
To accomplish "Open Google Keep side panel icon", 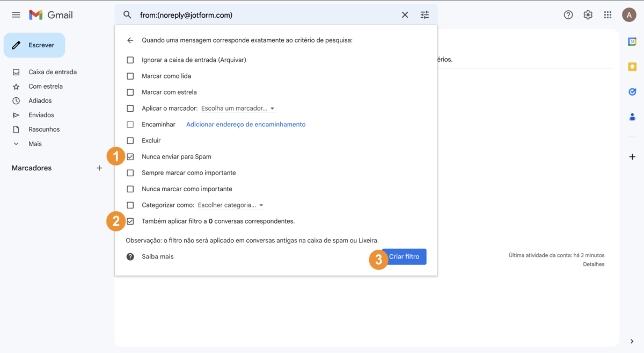I will (632, 67).
